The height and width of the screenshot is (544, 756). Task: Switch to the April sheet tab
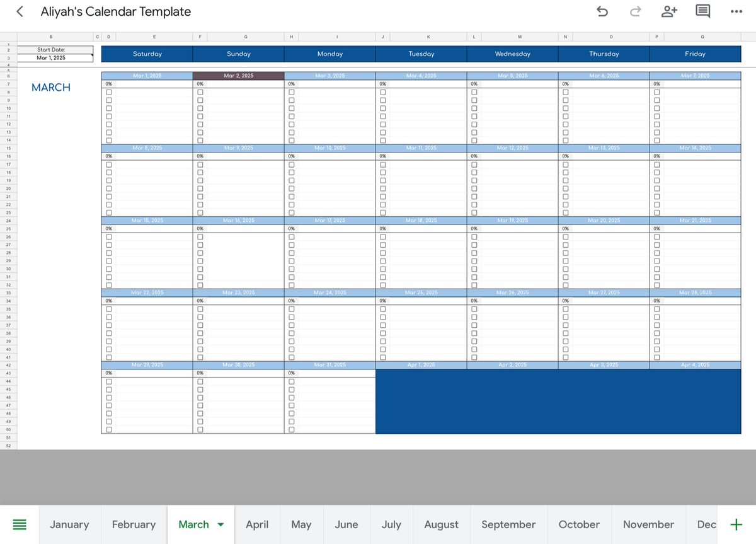[x=257, y=524]
